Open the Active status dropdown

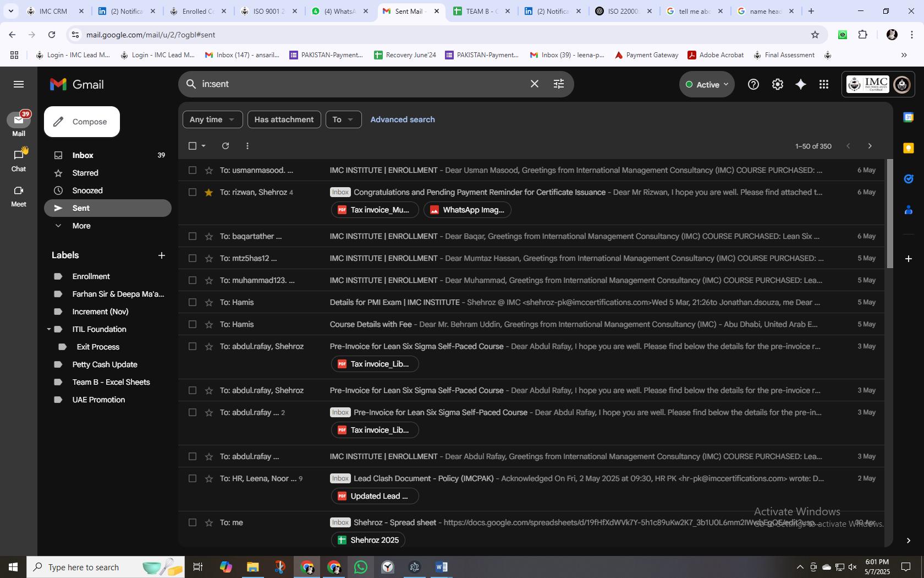[x=707, y=84]
